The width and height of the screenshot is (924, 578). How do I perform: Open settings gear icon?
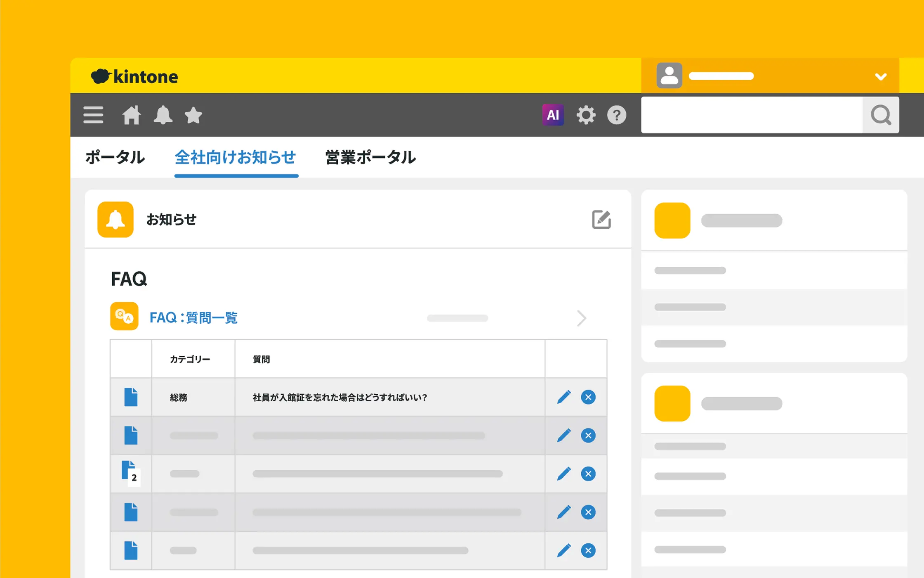tap(586, 115)
